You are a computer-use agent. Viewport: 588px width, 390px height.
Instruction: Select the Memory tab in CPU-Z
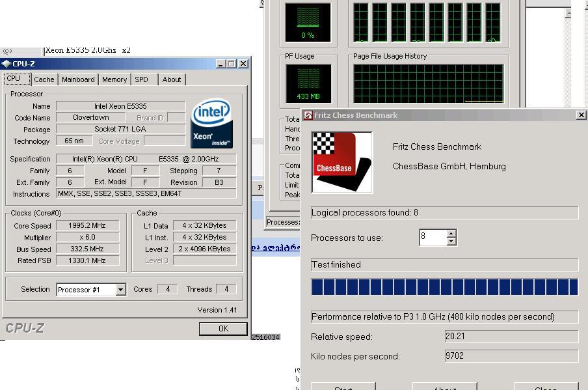[114, 79]
